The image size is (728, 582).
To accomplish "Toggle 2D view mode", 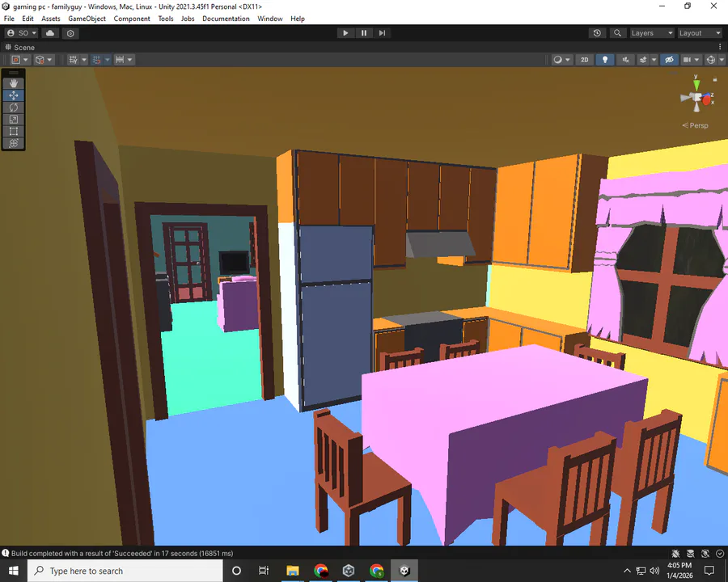I will 585,59.
